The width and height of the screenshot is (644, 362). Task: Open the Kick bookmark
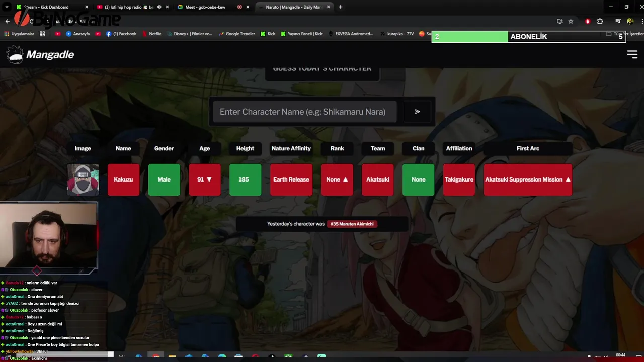[x=268, y=34]
